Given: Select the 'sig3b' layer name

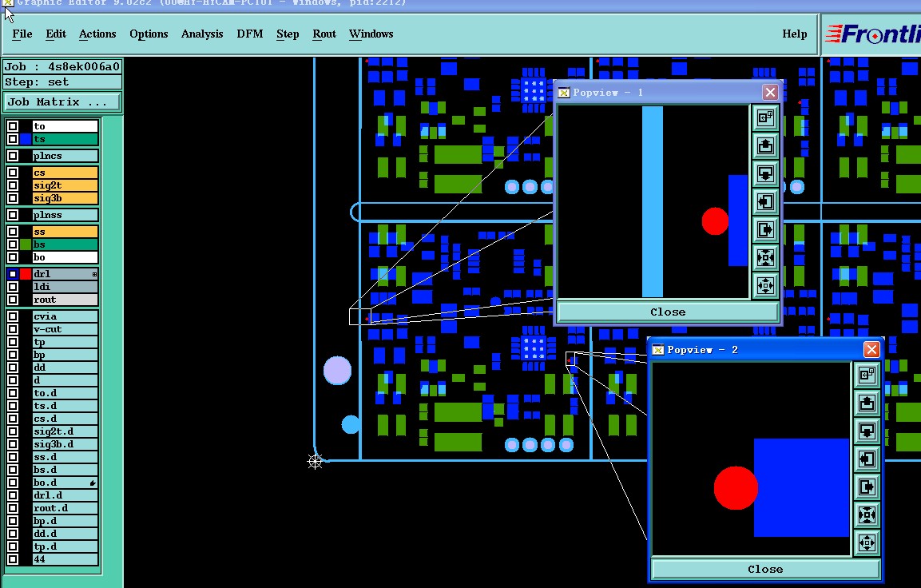Looking at the screenshot, I should pyautogui.click(x=66, y=199).
